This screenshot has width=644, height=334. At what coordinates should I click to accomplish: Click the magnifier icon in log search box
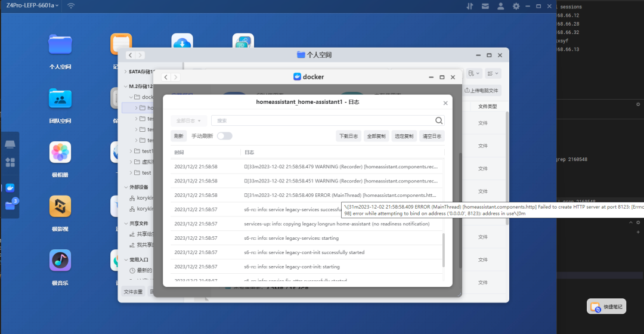439,120
